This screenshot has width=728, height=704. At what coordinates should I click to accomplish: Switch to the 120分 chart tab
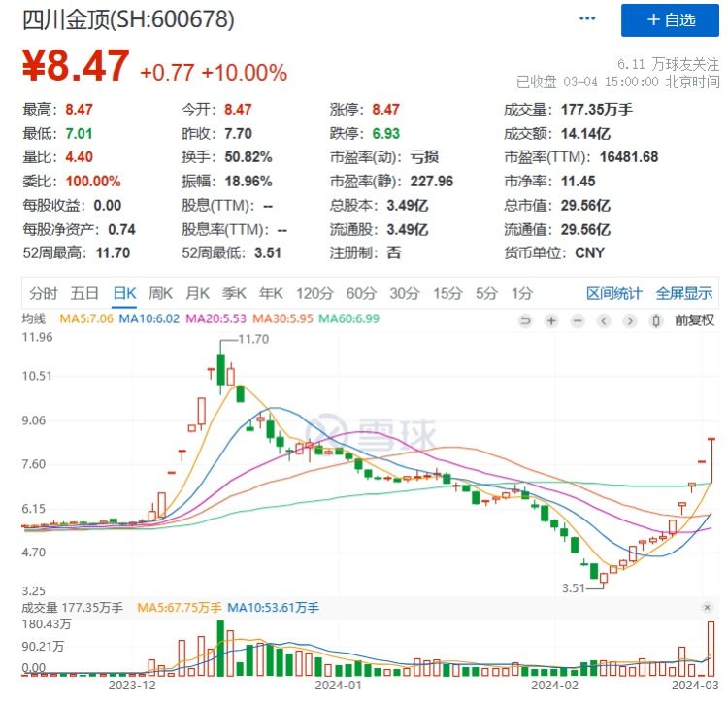(x=314, y=293)
